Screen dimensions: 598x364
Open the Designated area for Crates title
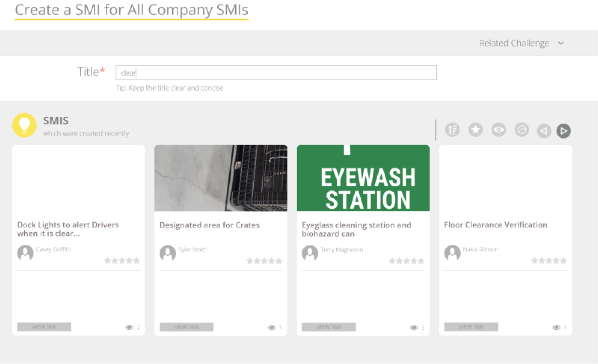click(x=210, y=225)
